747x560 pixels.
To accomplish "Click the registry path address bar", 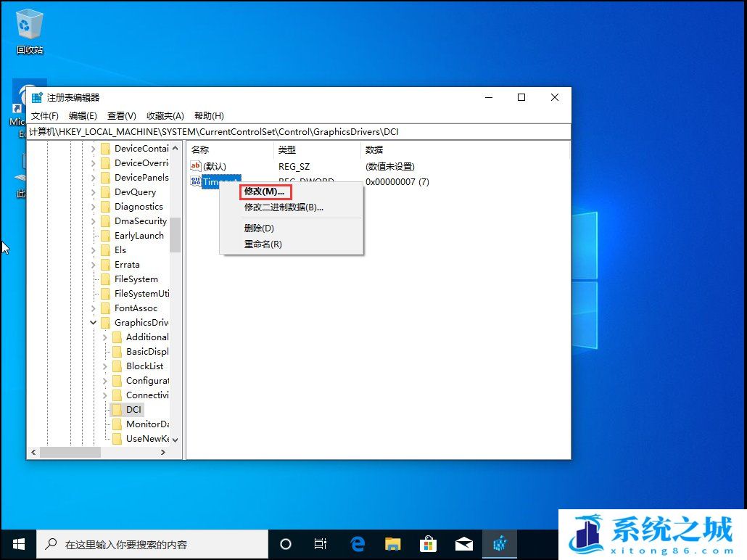I will [299, 132].
